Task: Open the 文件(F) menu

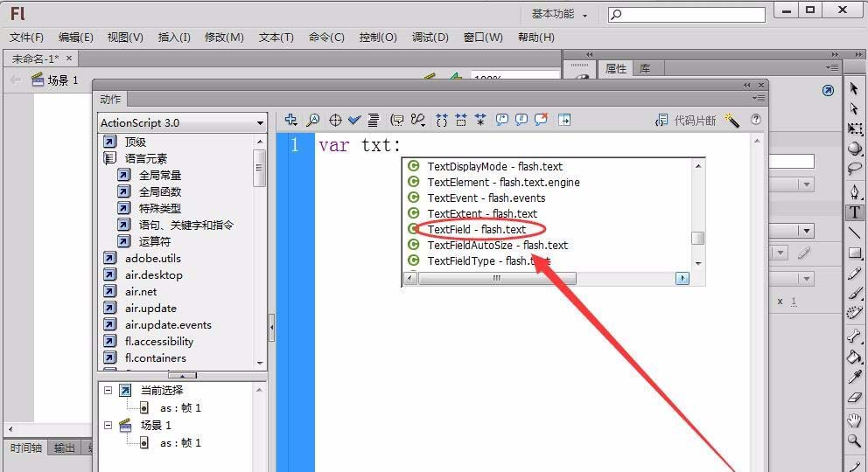Action: click(26, 38)
